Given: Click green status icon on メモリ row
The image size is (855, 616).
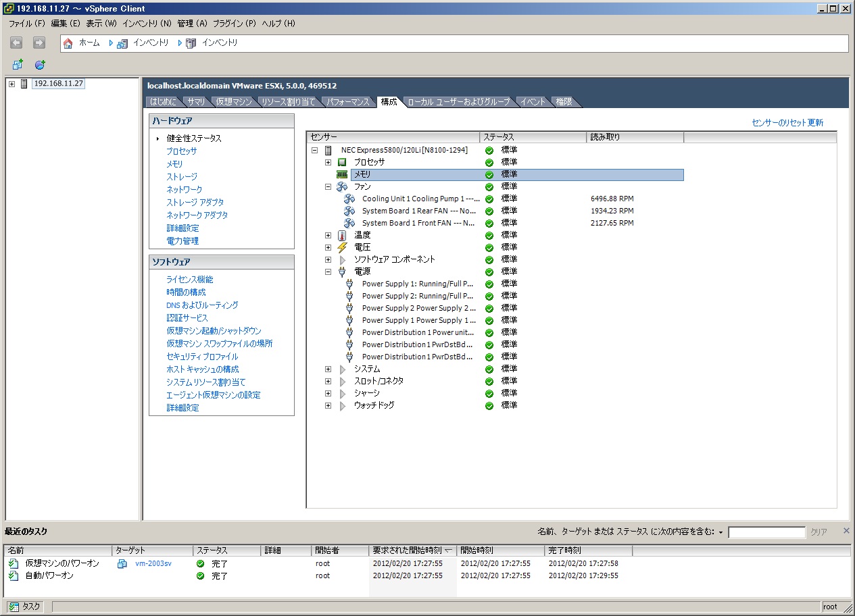Looking at the screenshot, I should [489, 174].
